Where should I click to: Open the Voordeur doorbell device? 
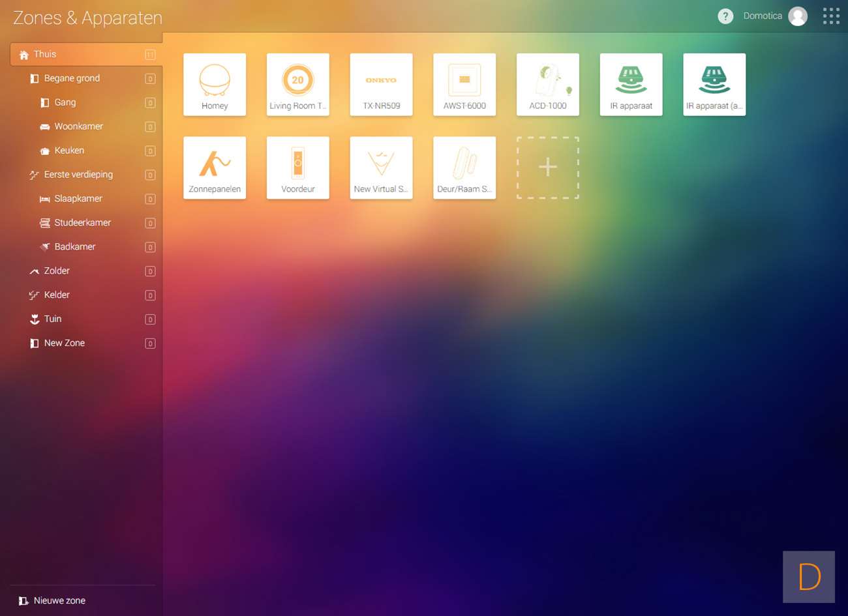pos(298,168)
